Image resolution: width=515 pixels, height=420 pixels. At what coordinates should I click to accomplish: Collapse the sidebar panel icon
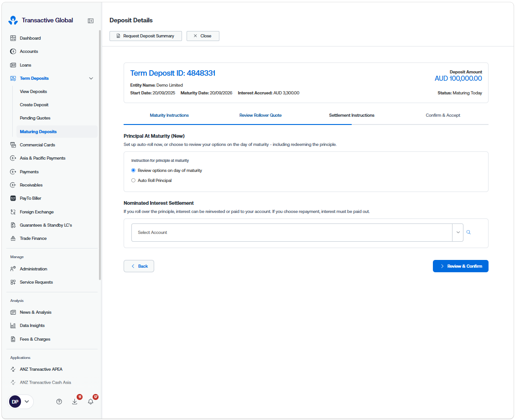point(91,21)
